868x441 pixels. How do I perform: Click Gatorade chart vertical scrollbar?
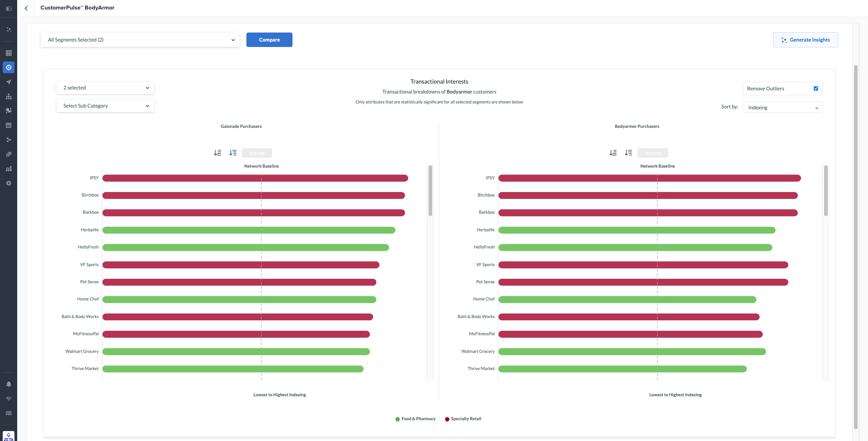[430, 190]
